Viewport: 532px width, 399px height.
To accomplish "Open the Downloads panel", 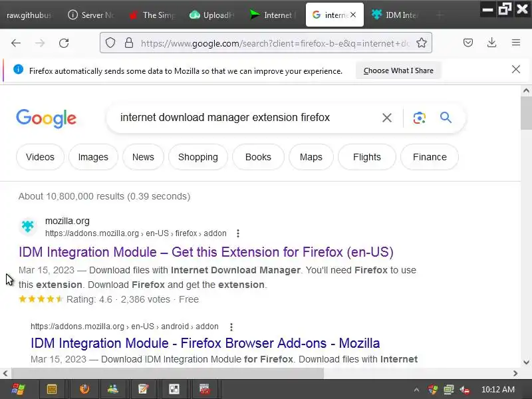I will pyautogui.click(x=491, y=43).
